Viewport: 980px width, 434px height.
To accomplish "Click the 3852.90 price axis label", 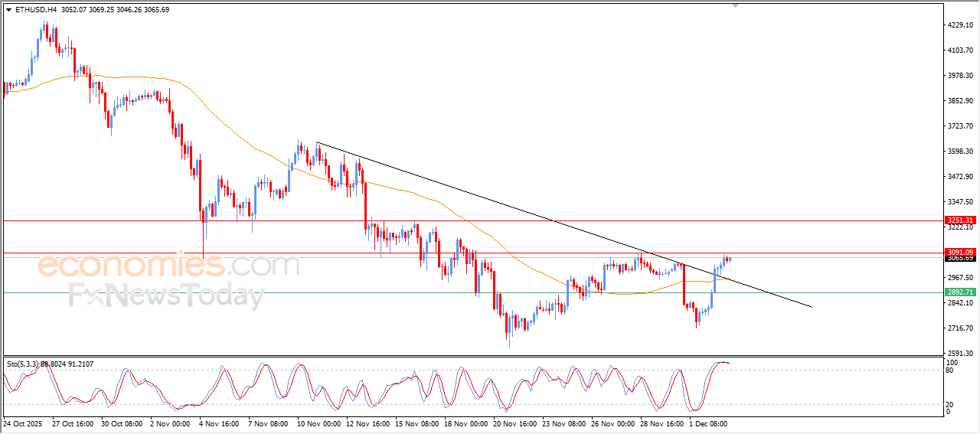I will click(960, 101).
